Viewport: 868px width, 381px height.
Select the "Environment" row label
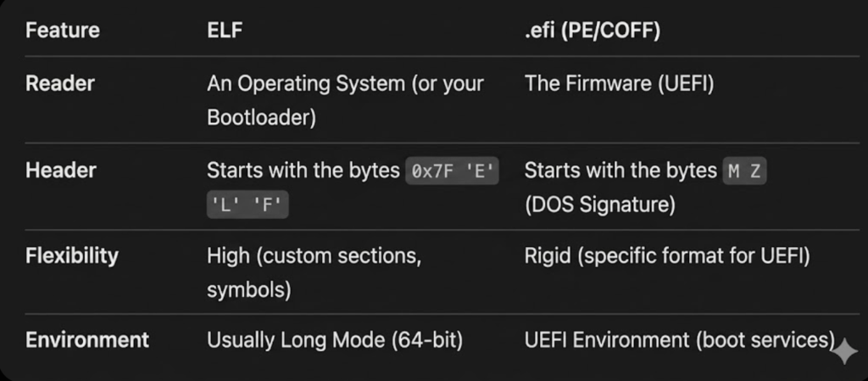(87, 340)
